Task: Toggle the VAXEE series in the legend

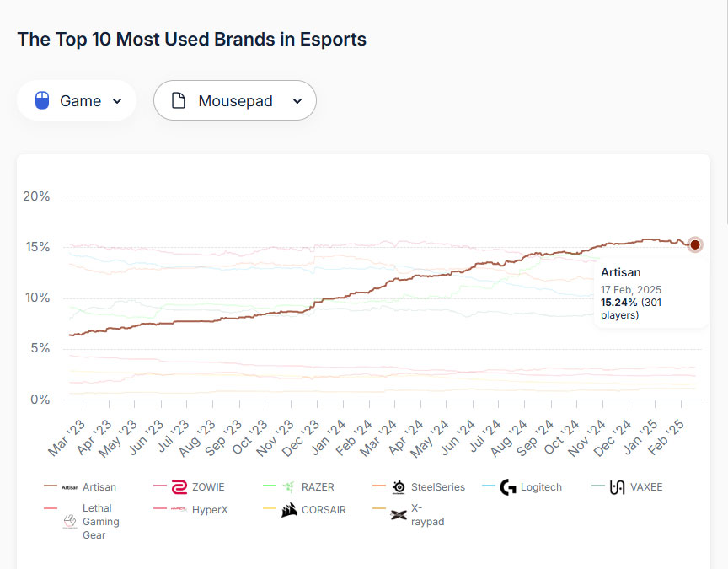Action: tap(627, 486)
